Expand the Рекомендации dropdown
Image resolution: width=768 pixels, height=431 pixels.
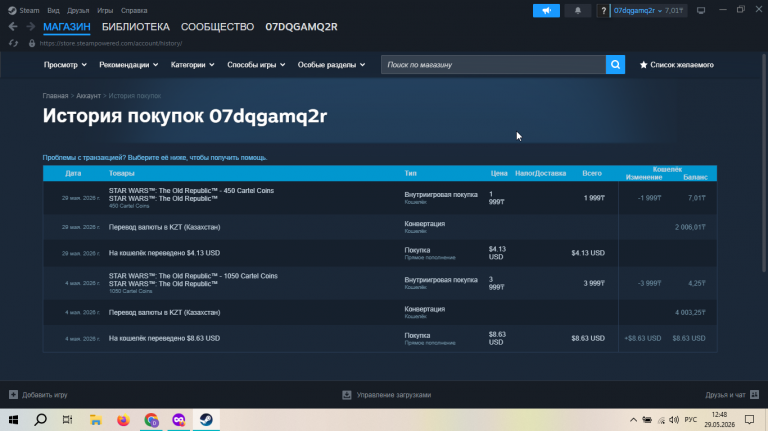pyautogui.click(x=128, y=65)
